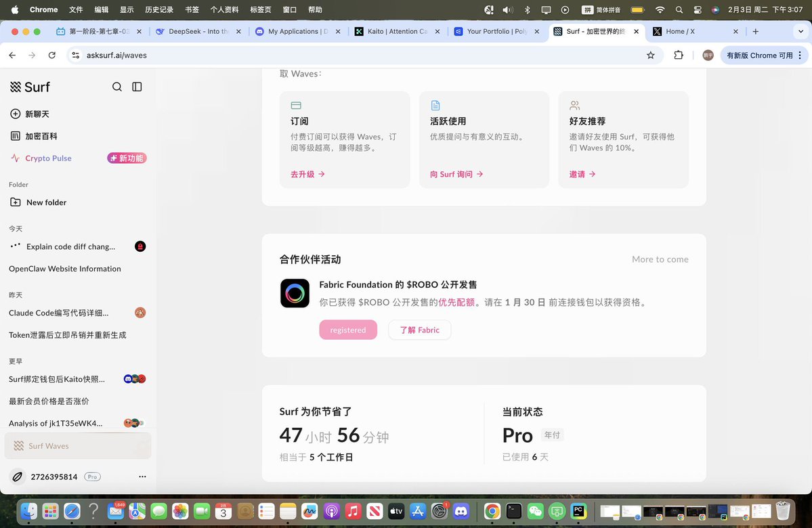Click the 了解 Fabric button

click(419, 330)
